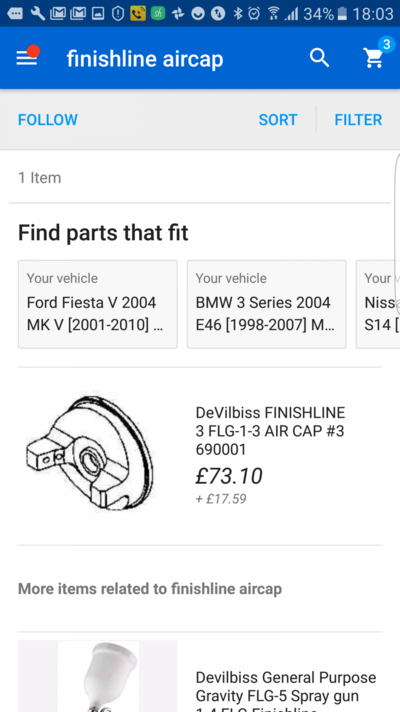Open the hamburger navigation menu

[27, 58]
